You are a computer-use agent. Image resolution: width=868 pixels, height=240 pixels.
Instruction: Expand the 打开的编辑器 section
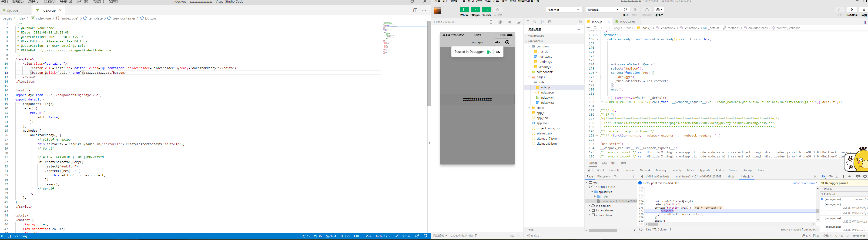point(554,36)
